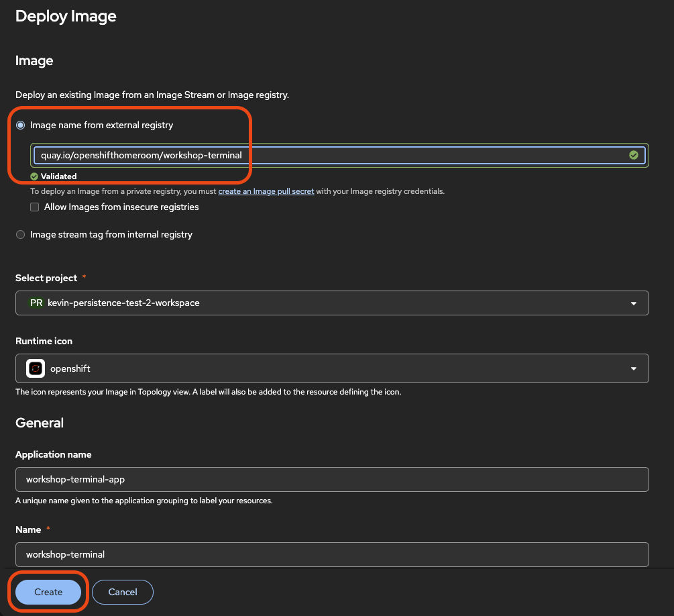
Task: Click the Select project label
Action: (x=46, y=278)
